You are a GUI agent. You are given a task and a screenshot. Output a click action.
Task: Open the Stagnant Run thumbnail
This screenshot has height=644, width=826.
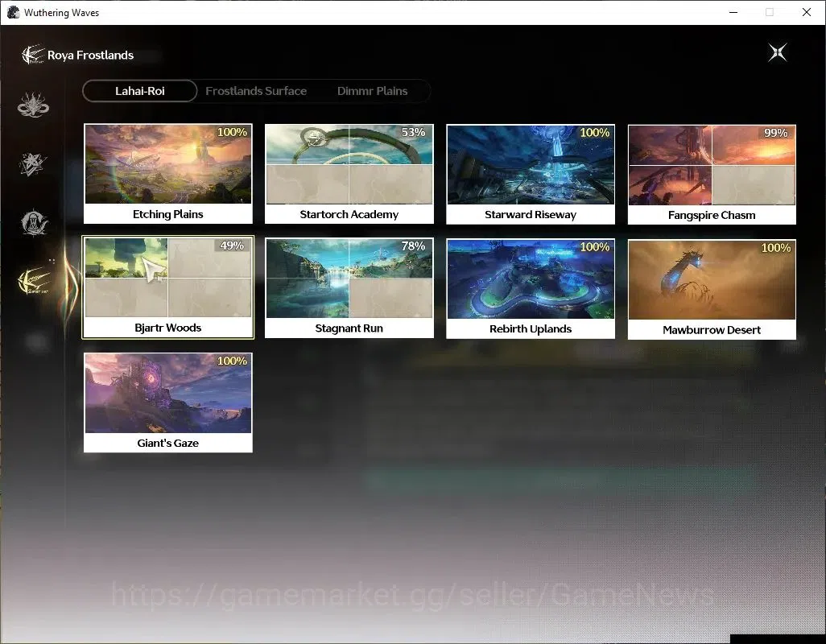pyautogui.click(x=349, y=279)
